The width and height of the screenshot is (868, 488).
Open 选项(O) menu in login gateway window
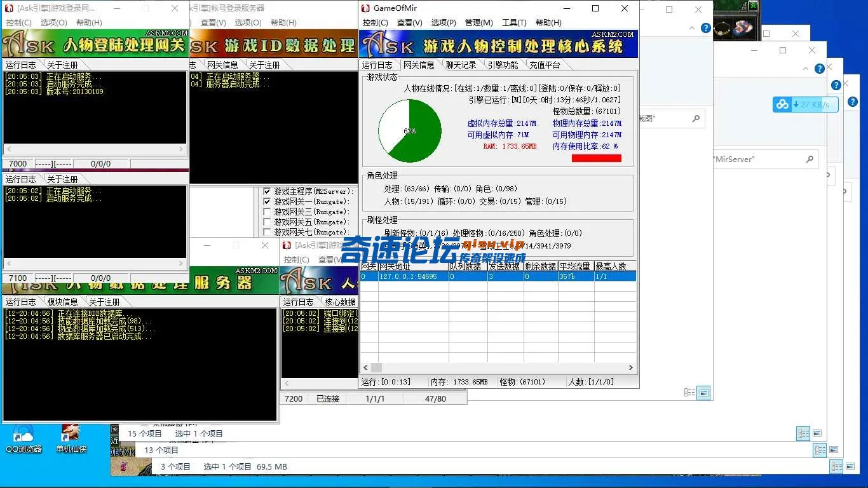(53, 22)
